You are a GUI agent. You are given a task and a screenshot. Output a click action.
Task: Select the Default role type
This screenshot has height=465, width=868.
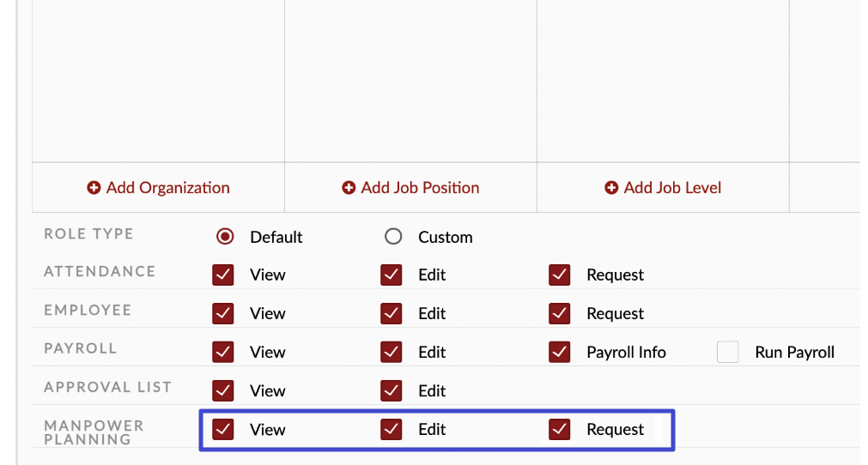[x=225, y=237]
